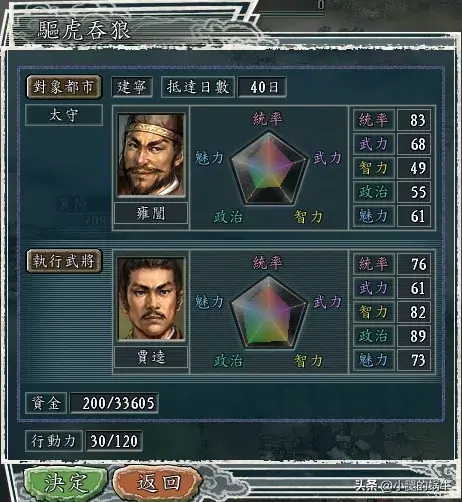Click 雍闓's pentagon stat radar chart
This screenshot has width=462, height=502.
269,168
